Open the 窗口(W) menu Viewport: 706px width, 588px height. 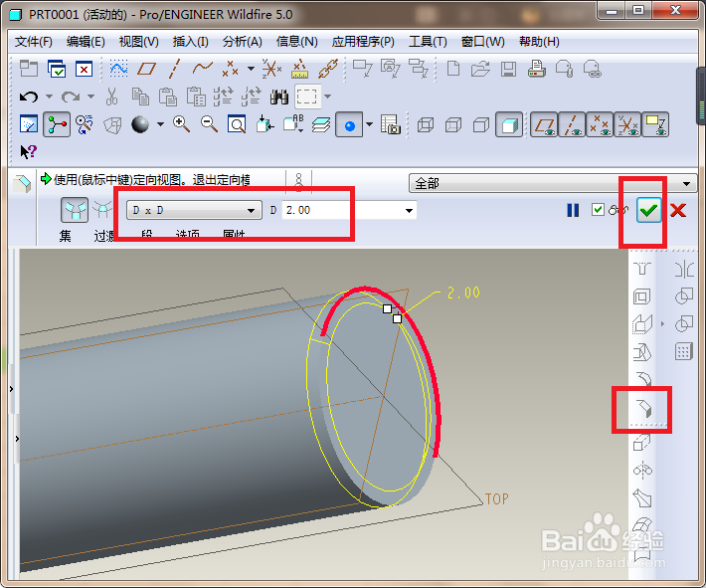(482, 42)
